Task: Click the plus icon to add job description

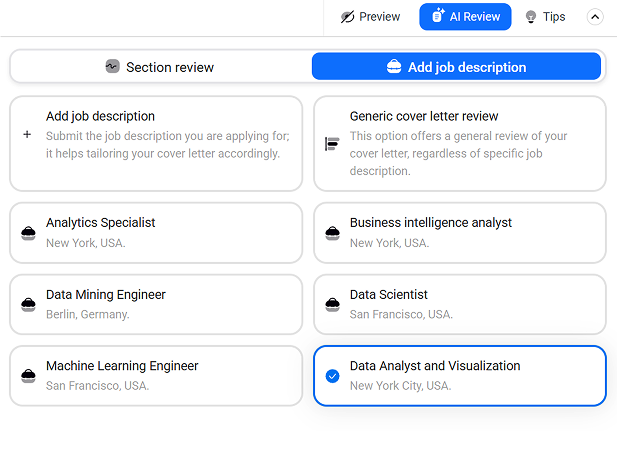Action: [x=27, y=135]
